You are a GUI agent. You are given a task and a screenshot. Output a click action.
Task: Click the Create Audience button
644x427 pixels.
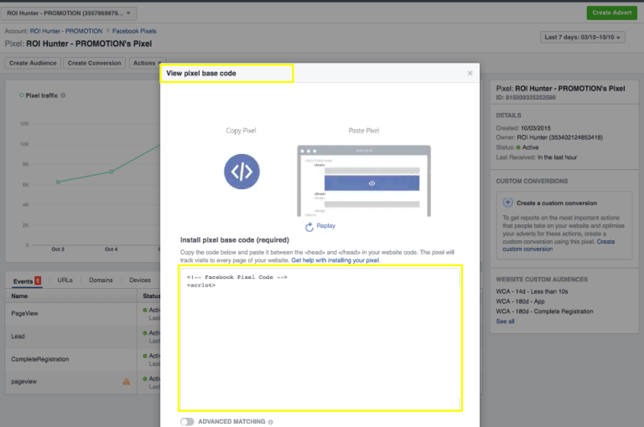pyautogui.click(x=33, y=63)
